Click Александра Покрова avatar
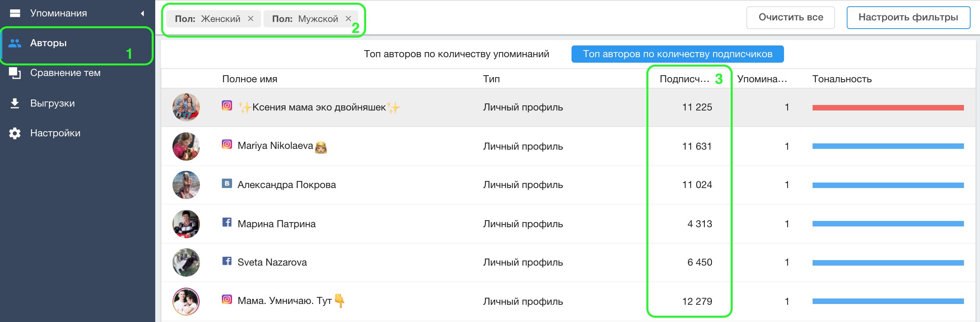 (186, 185)
